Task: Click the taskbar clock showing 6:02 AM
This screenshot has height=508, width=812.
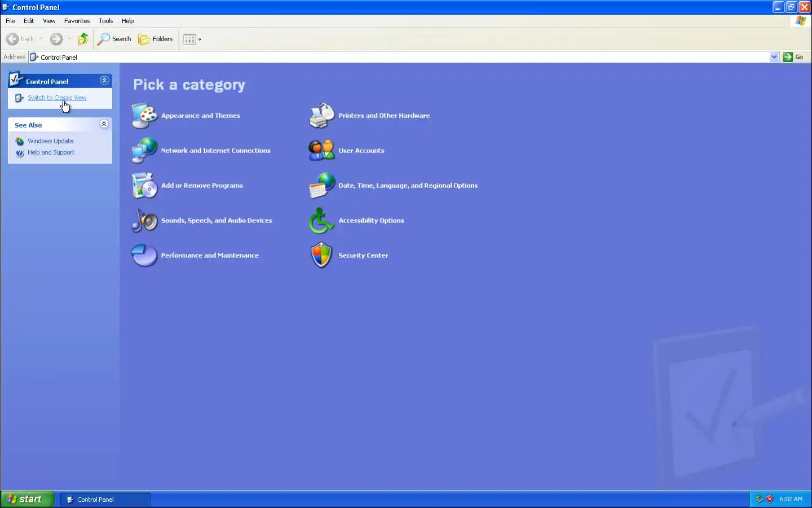Action: pyautogui.click(x=791, y=499)
